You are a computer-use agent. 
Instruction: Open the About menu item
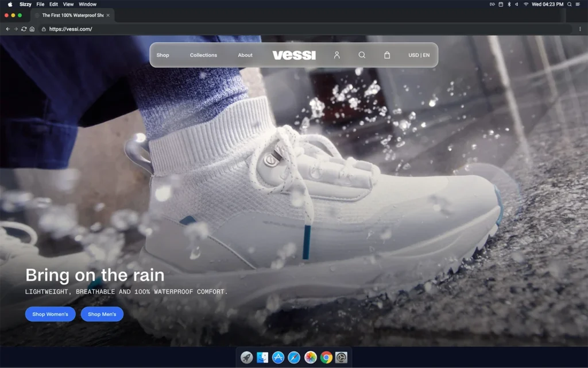tap(245, 55)
